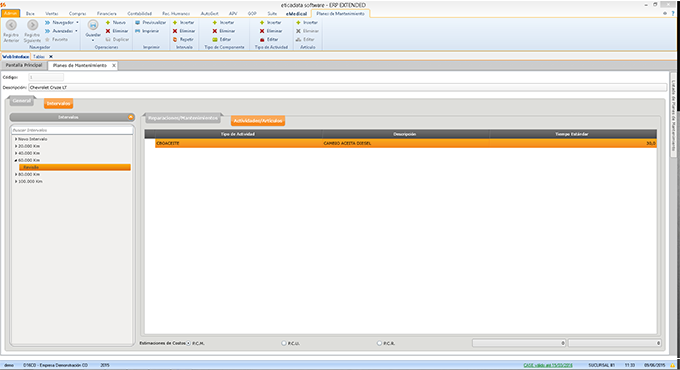Select the P.C.R. cost radio button
The image size is (680, 370).
tap(379, 344)
